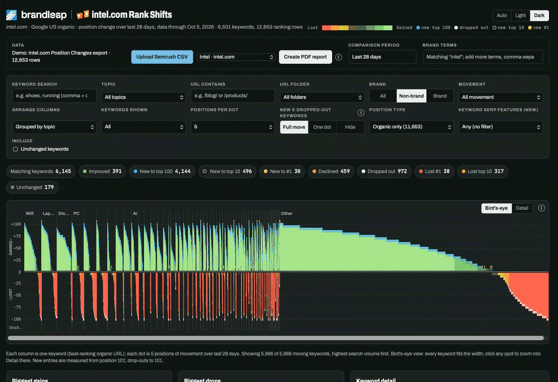Click the Lost #1 chip
This screenshot has width=558, height=382.
(x=434, y=171)
